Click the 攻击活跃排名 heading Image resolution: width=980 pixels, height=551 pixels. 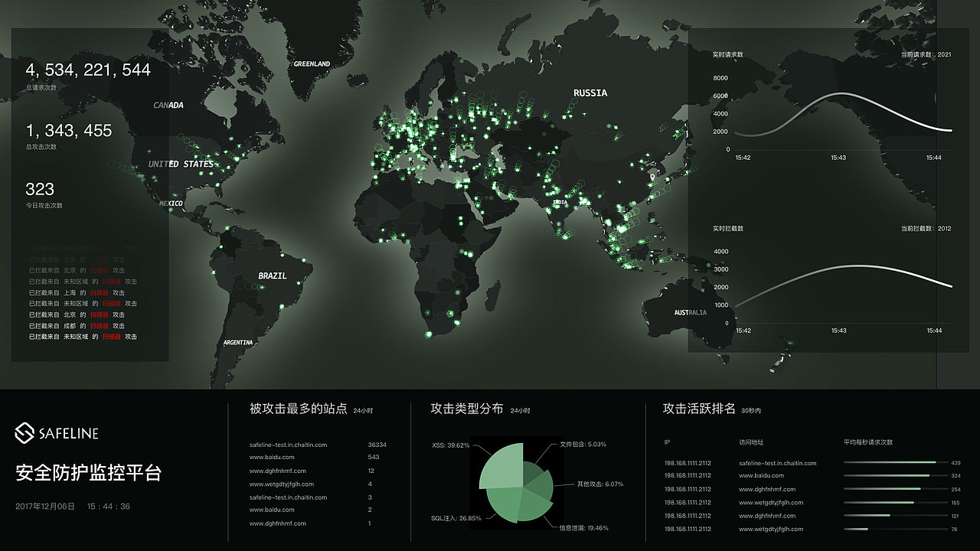pyautogui.click(x=699, y=409)
